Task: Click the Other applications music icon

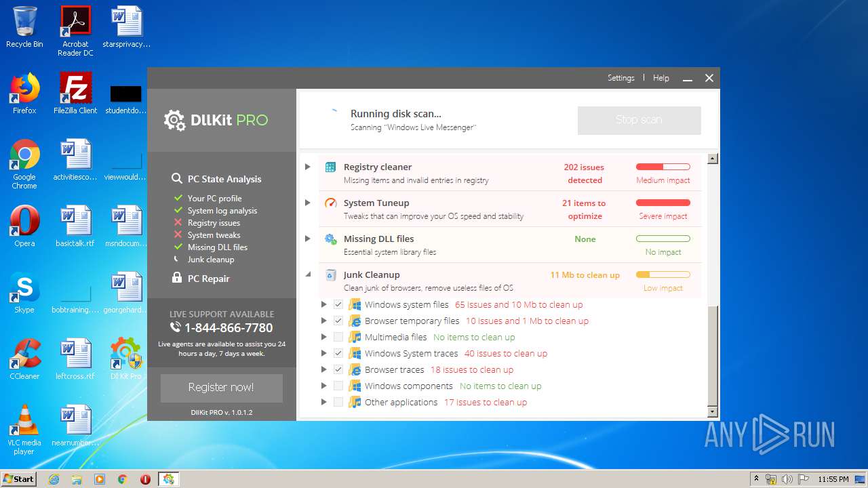Action: click(x=355, y=402)
